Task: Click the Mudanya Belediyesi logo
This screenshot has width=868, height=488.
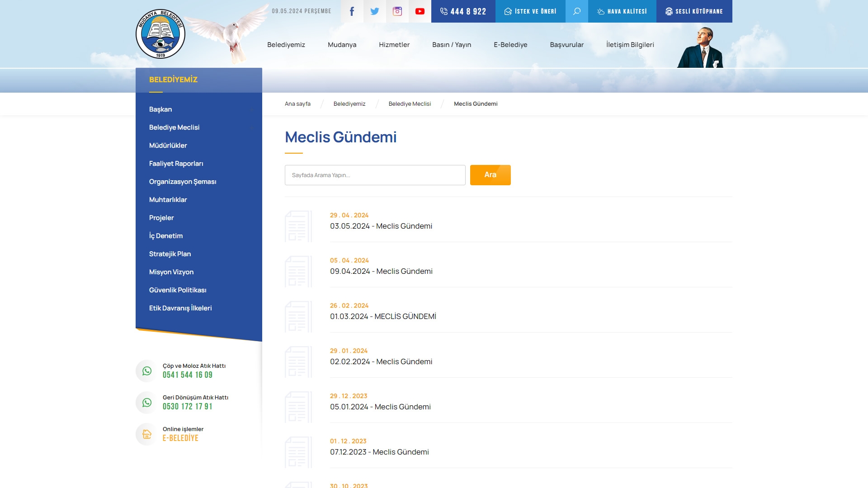Action: pos(160,34)
